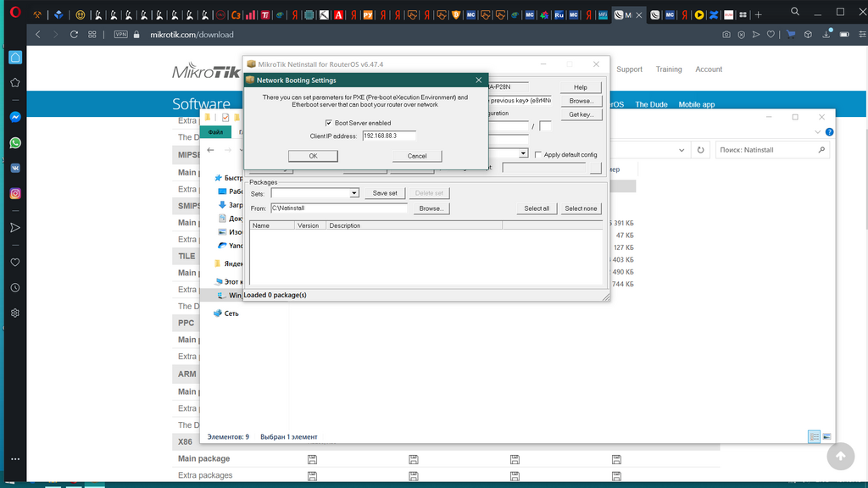
Task: Open three-dots more menu in sidebar
Action: [15, 458]
